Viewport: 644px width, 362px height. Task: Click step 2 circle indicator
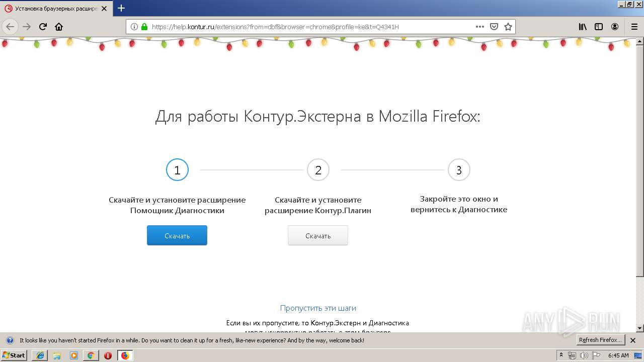[x=318, y=170]
